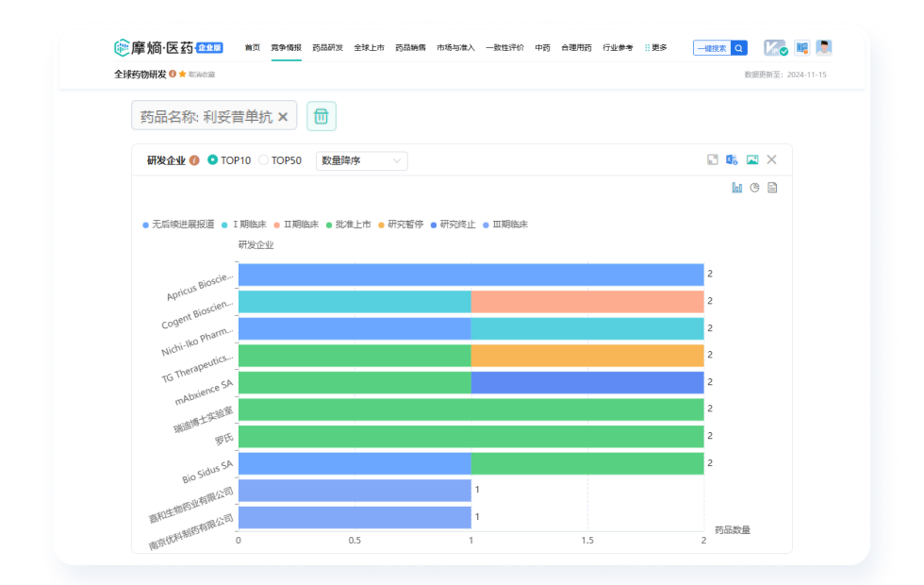The width and height of the screenshot is (924, 585).
Task: Click Cogent Bioscien... Ⅱ期临床 orange segment
Action: pos(587,301)
